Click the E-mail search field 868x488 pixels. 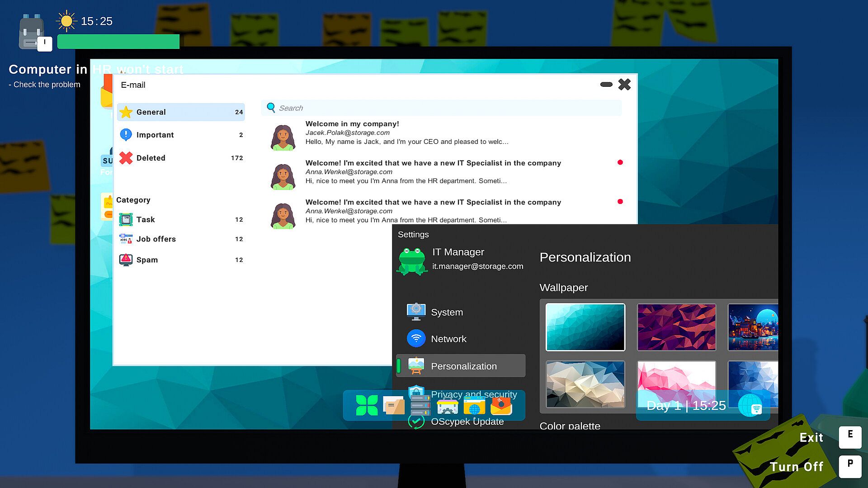[441, 108]
